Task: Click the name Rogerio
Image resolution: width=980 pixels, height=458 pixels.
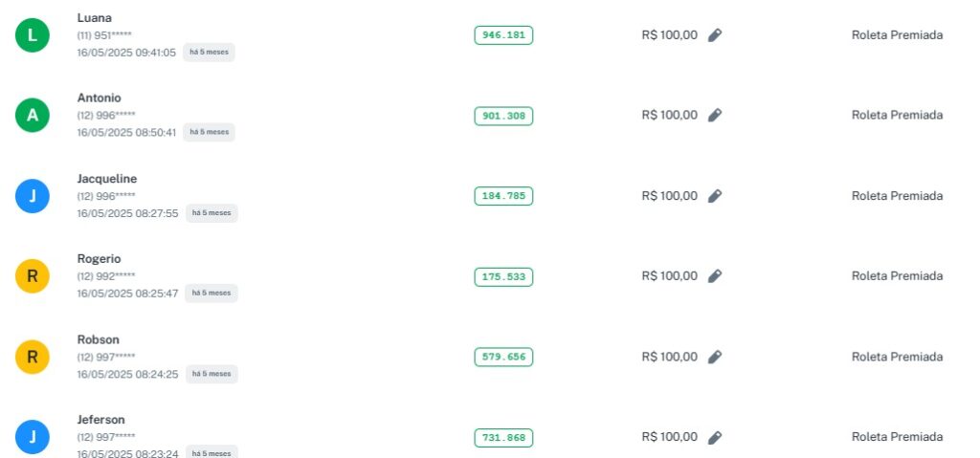Action: tap(99, 259)
